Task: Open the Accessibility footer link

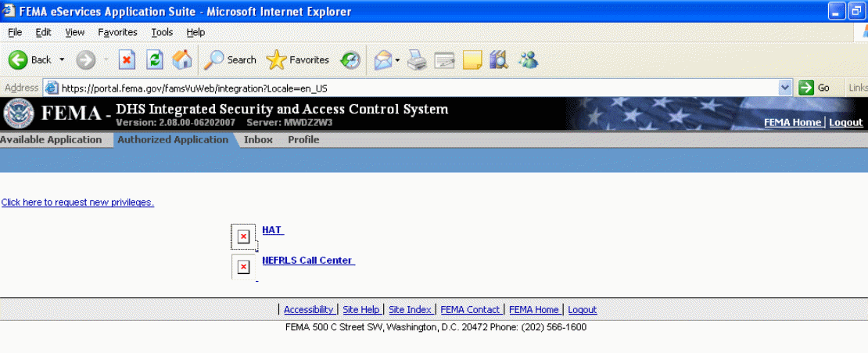Action: tap(309, 310)
